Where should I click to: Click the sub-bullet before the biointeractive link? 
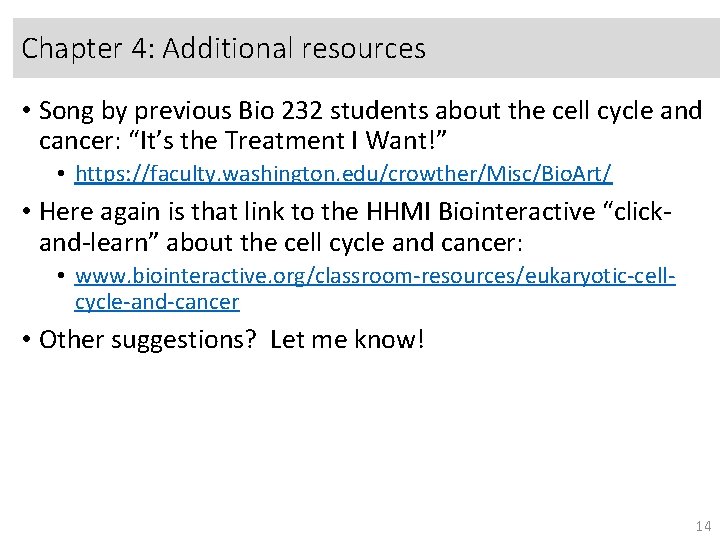(x=61, y=275)
